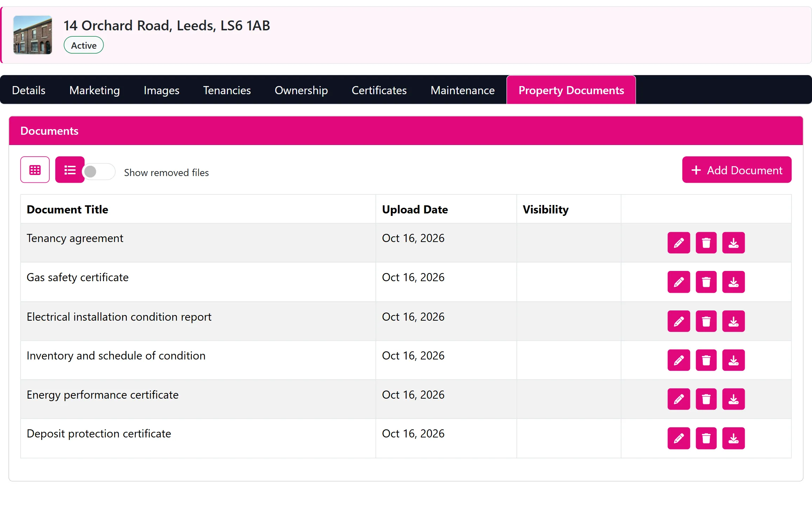
Task: Delete the Gas safety certificate
Action: point(706,282)
